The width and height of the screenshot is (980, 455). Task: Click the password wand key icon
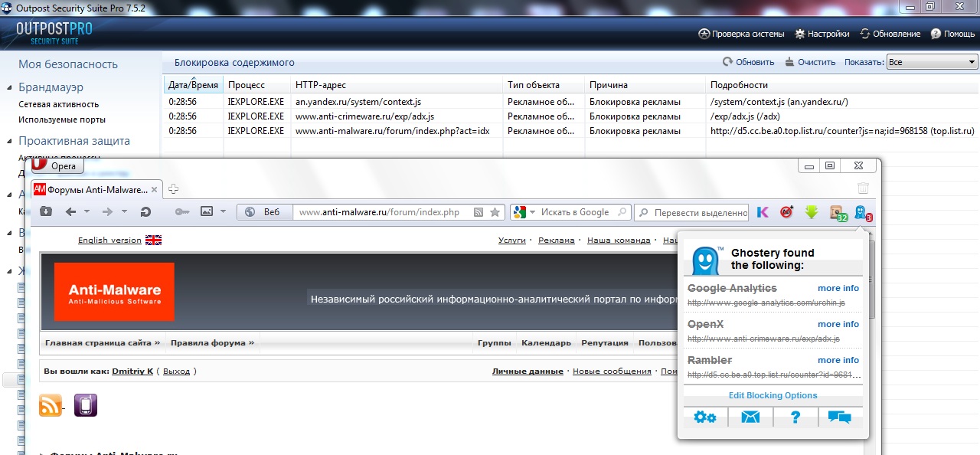[x=182, y=212]
